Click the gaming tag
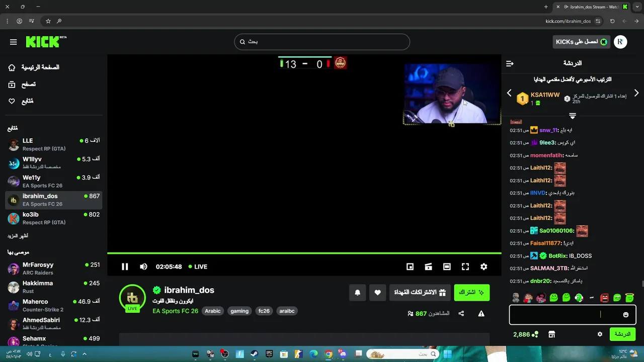Screen dimensions: 644x362 (x=239, y=311)
